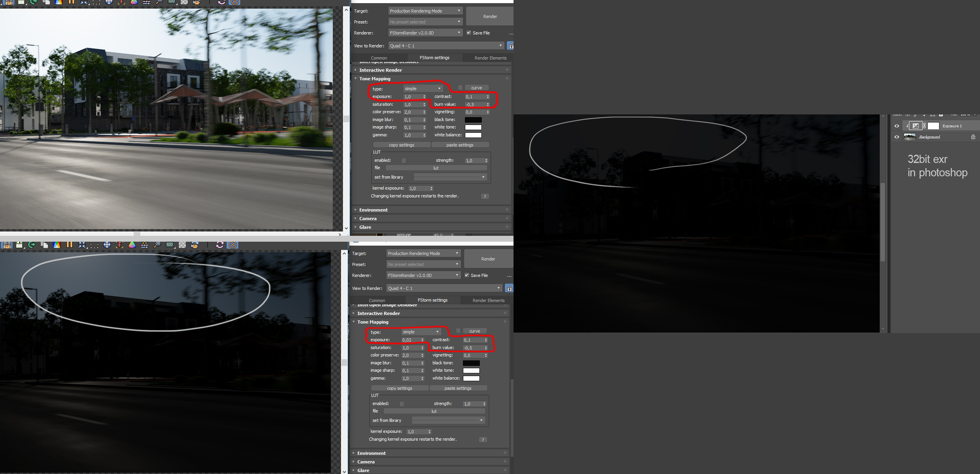The width and height of the screenshot is (980, 474).
Task: Click paste settings button in lower Tone Mapping panel
Action: click(x=458, y=388)
